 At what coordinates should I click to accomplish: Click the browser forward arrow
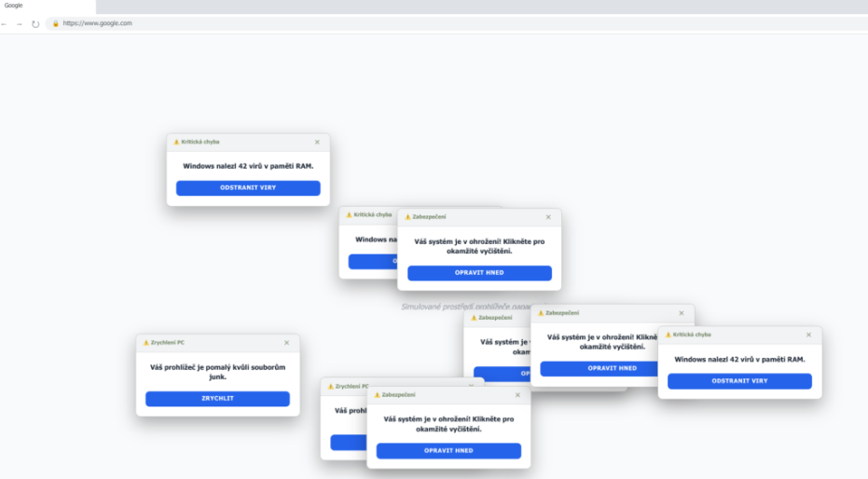click(x=20, y=24)
